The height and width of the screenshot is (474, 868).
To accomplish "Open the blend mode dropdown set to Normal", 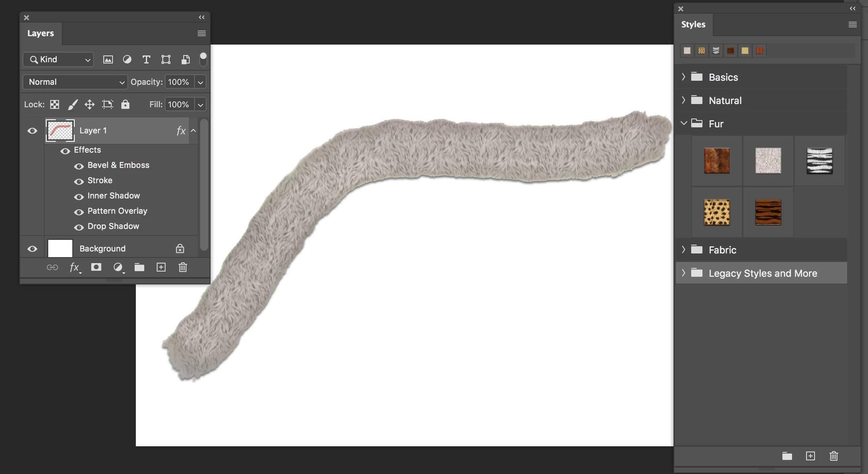I will click(x=75, y=82).
